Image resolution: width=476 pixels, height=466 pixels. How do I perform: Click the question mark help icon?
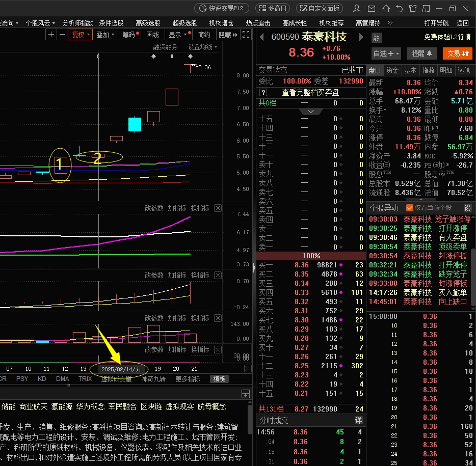pyautogui.click(x=263, y=93)
